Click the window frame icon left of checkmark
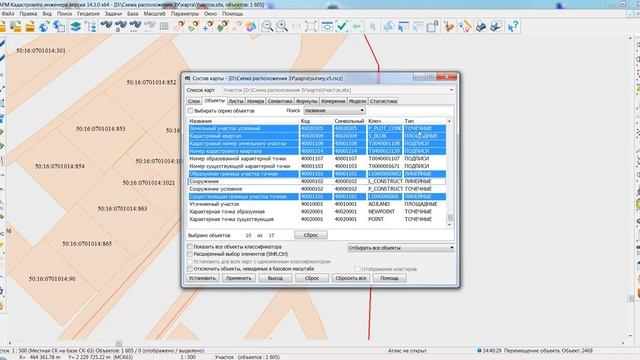 pyautogui.click(x=327, y=27)
